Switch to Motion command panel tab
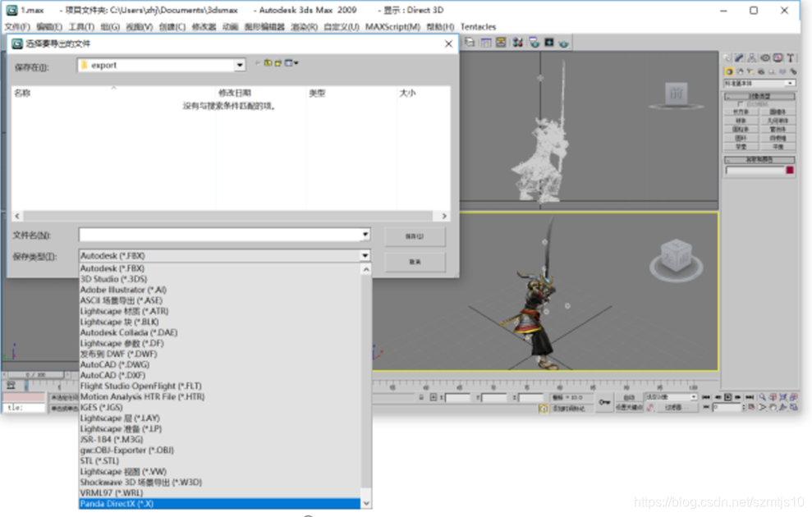Viewport: 812px width, 517px height. pyautogui.click(x=765, y=58)
